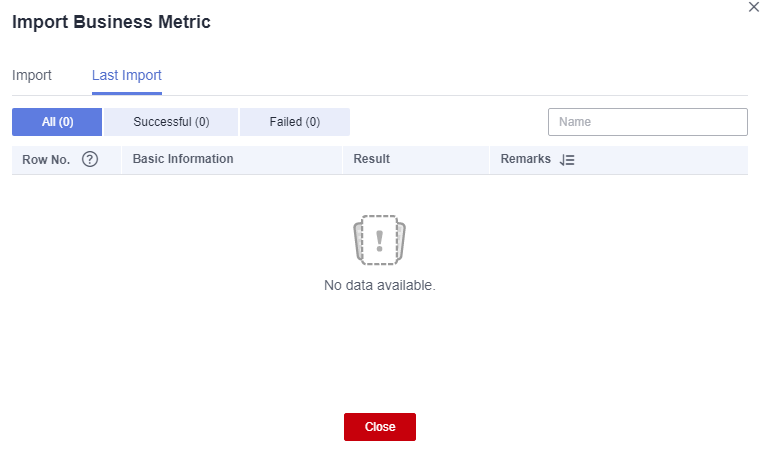Click the blue underline below Last Import
This screenshot has height=450, width=773.
[x=127, y=93]
